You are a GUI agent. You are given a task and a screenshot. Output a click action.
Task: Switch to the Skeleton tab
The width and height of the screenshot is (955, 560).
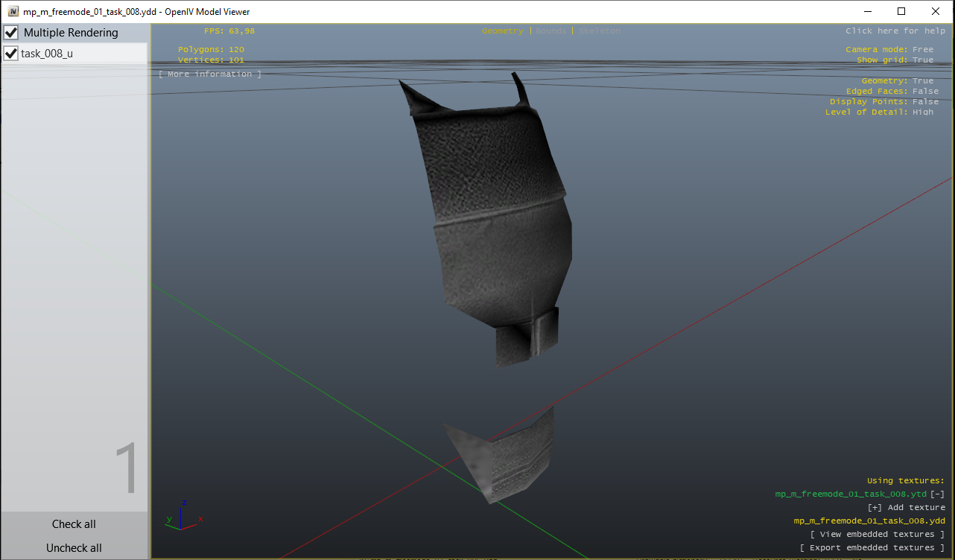tap(600, 31)
